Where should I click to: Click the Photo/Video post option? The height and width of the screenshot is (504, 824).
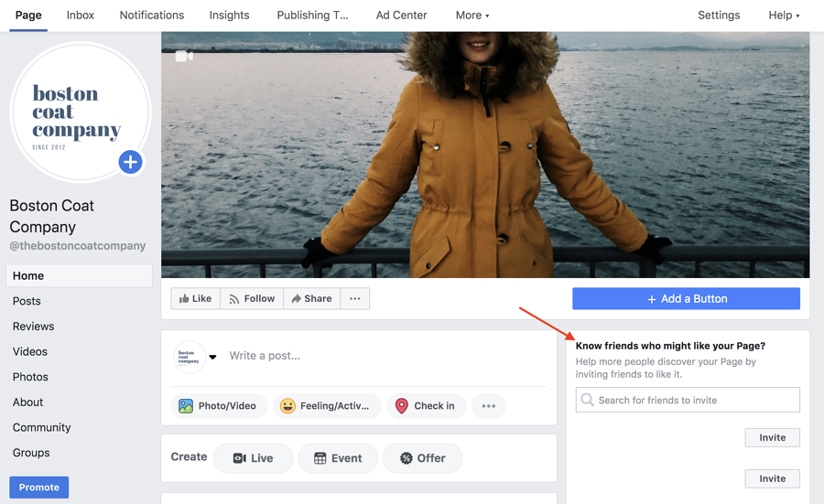tap(219, 406)
